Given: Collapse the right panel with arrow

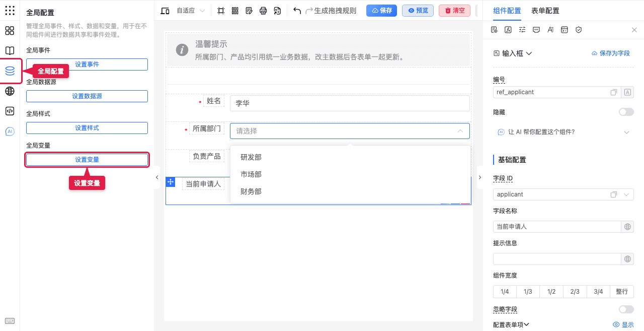Looking at the screenshot, I should (479, 177).
